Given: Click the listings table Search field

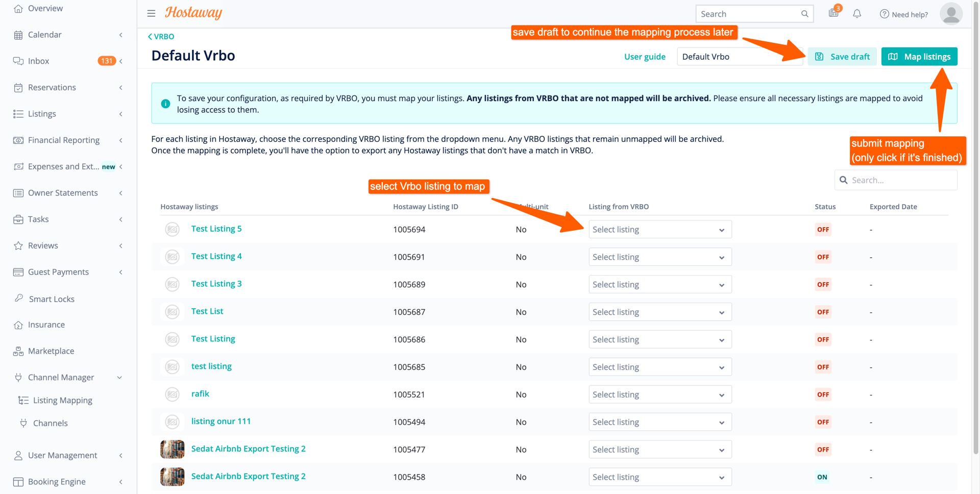Looking at the screenshot, I should point(896,180).
